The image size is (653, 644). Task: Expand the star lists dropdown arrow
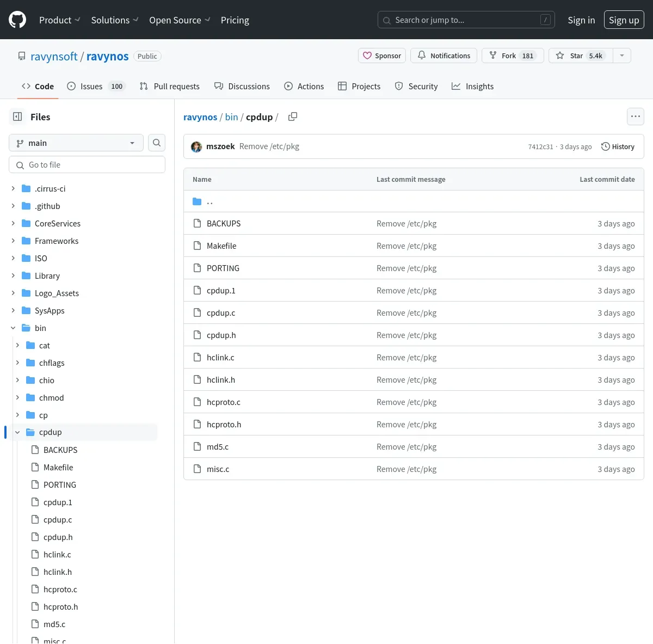pyautogui.click(x=622, y=56)
